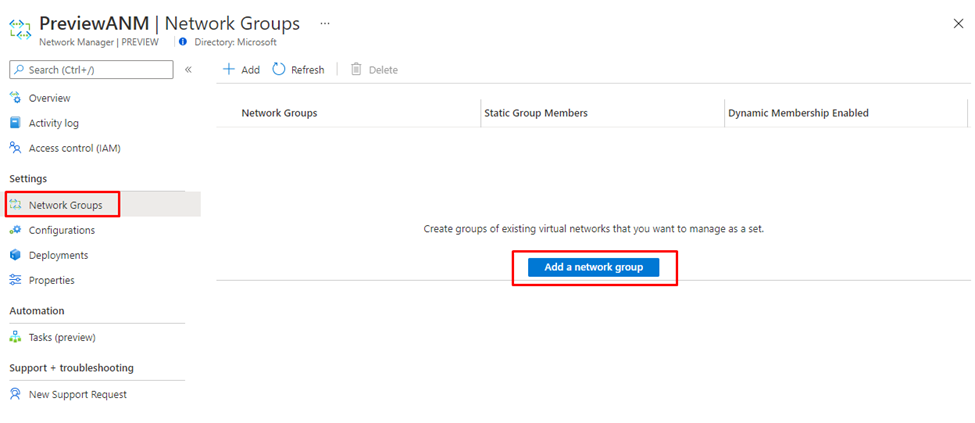Click the Deployments cube icon

point(15,255)
